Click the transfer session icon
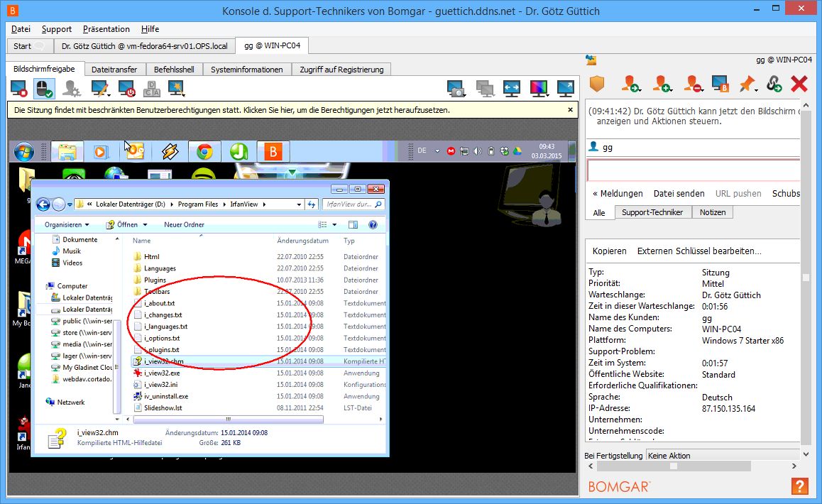Screen dimensions: 822x504 630,84
